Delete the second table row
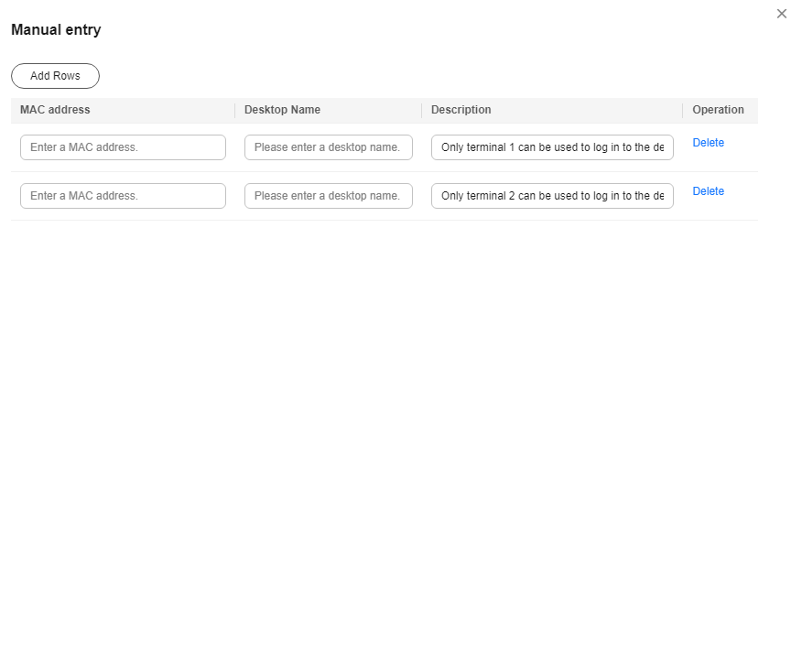Image resolution: width=802 pixels, height=672 pixels. pyautogui.click(x=708, y=191)
